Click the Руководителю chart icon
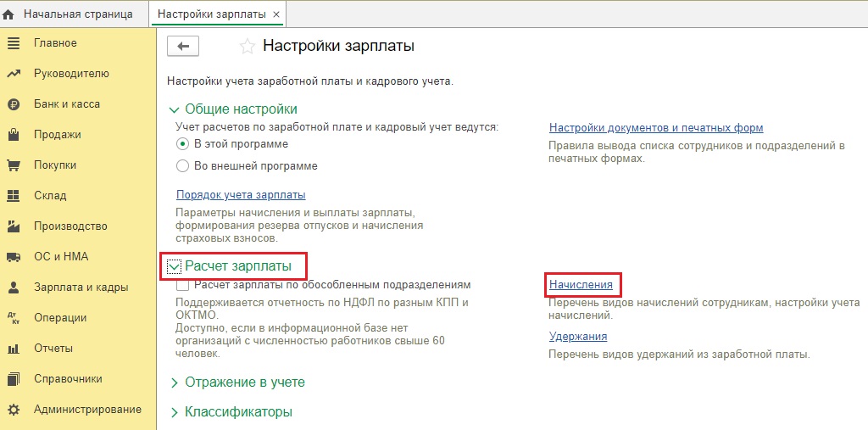868x430 pixels. point(13,74)
